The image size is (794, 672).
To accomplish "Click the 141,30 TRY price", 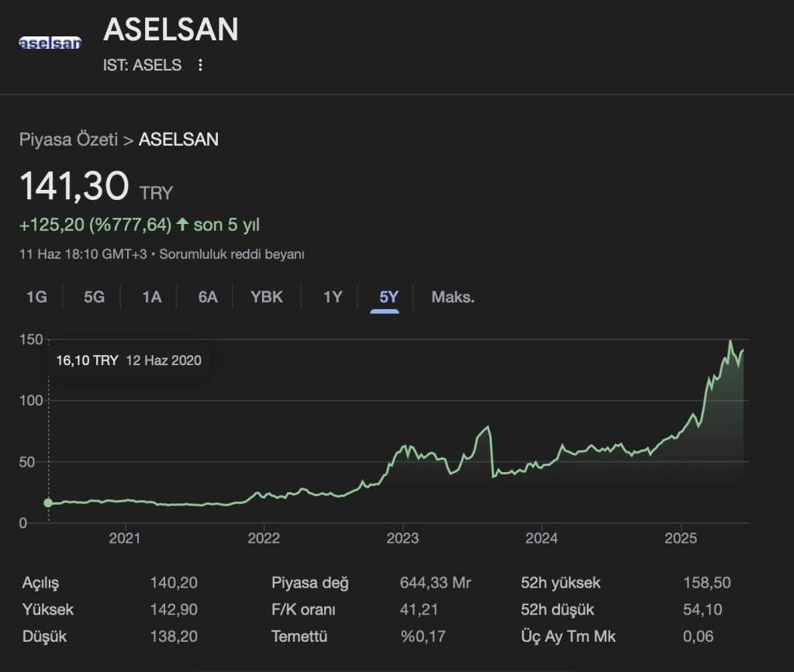I will (x=74, y=188).
